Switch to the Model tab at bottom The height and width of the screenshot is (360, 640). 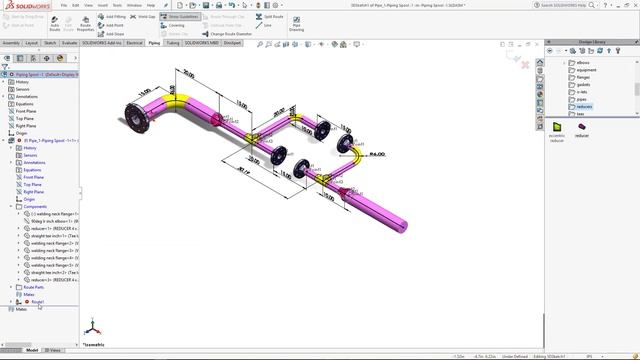point(31,350)
